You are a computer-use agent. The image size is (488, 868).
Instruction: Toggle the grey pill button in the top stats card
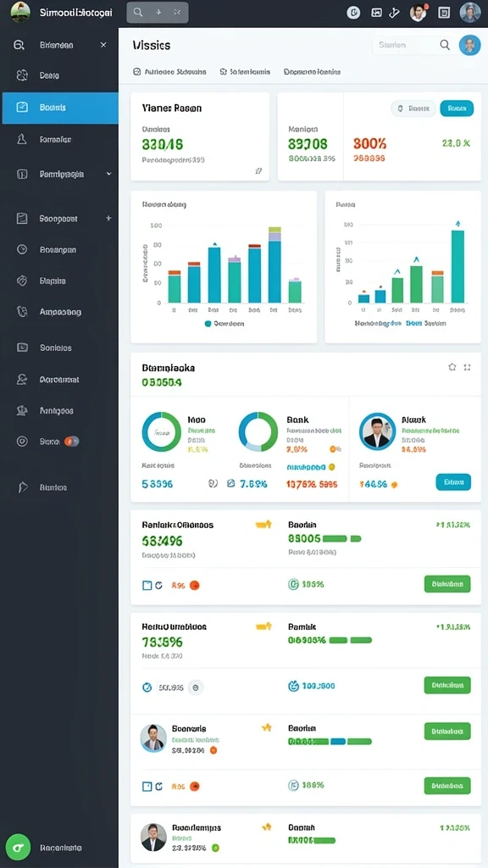[x=413, y=108]
